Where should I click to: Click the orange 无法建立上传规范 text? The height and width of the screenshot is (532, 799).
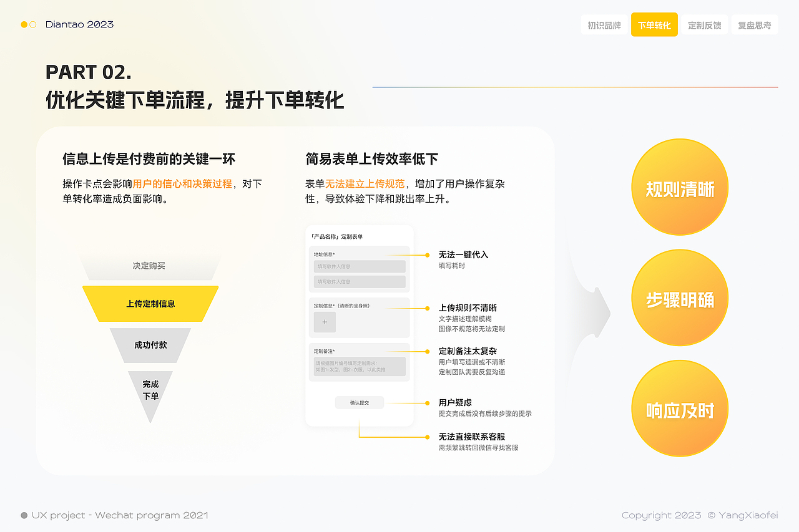tap(365, 183)
